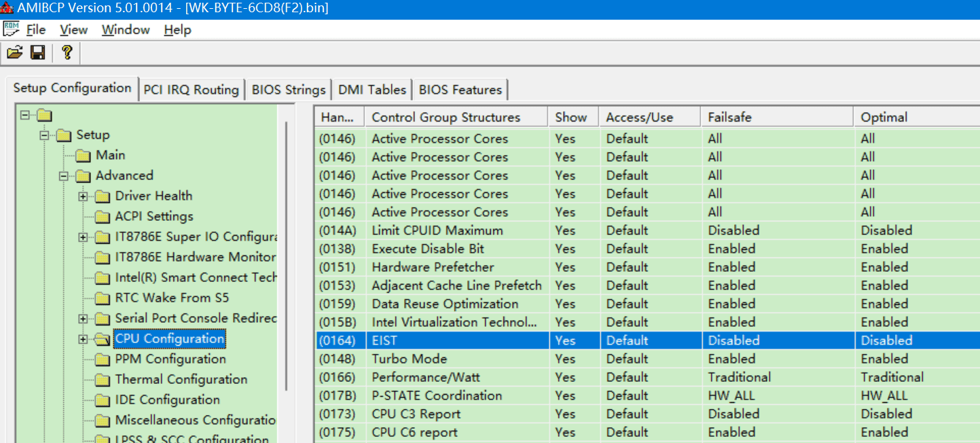Click the Thermal Configuration folder icon
This screenshot has width=980, height=443.
tap(103, 380)
